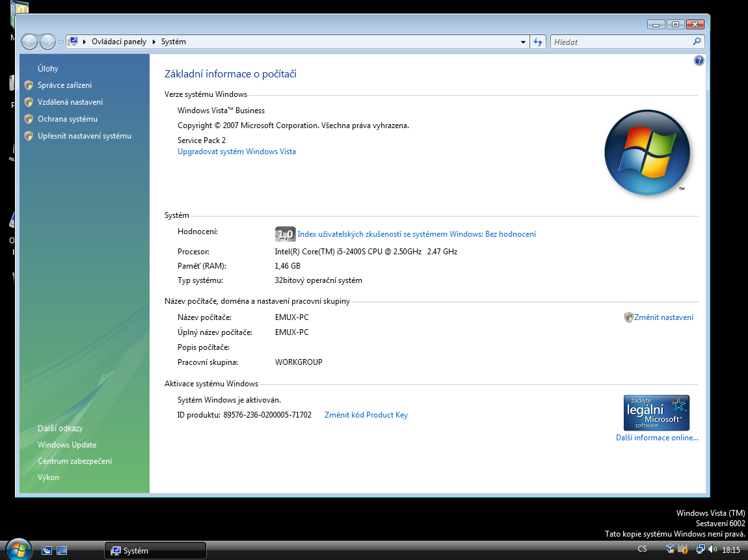Click the Start orb button
This screenshot has height=560, width=748.
[x=19, y=550]
